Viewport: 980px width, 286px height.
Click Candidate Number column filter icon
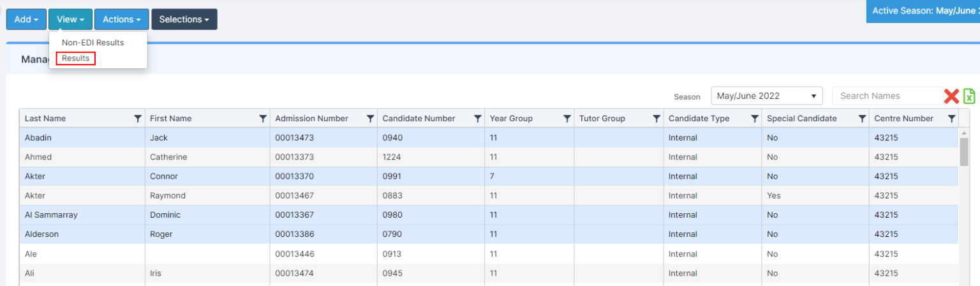pyautogui.click(x=477, y=119)
